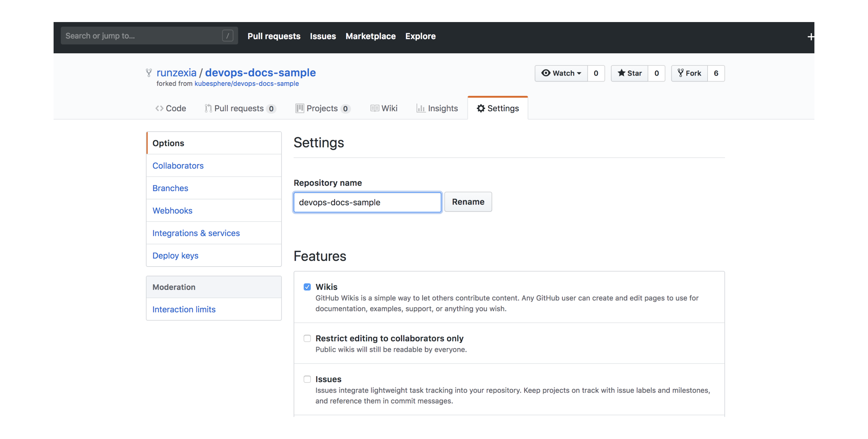Screen dimensions: 868x439
Task: Open Deploy keys settings
Action: coord(214,255)
